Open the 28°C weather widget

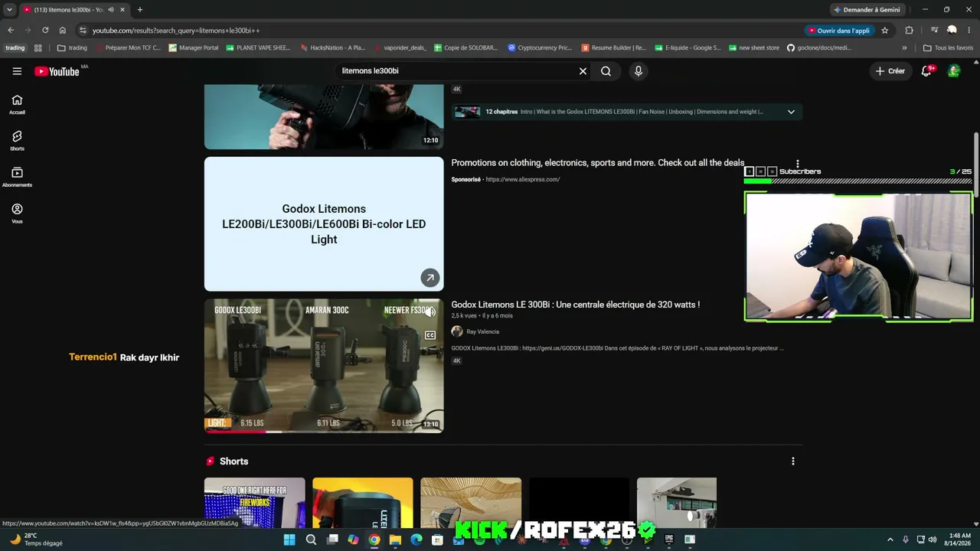pyautogui.click(x=35, y=540)
